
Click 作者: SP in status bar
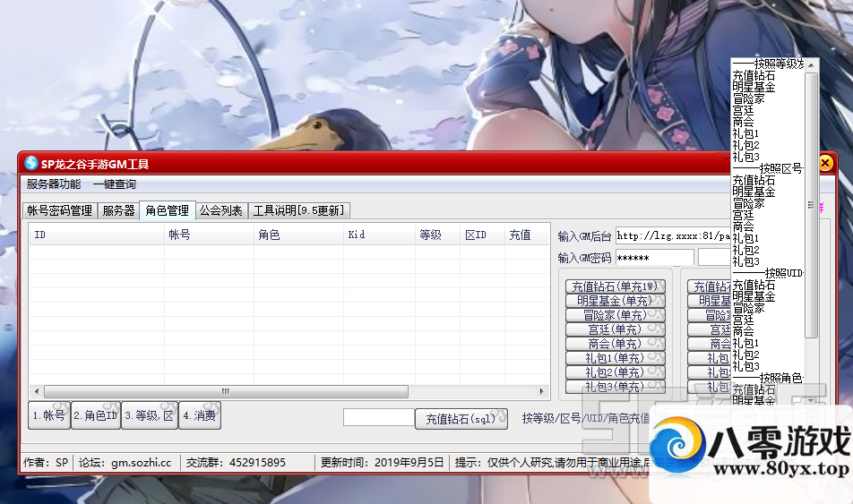pos(45,463)
